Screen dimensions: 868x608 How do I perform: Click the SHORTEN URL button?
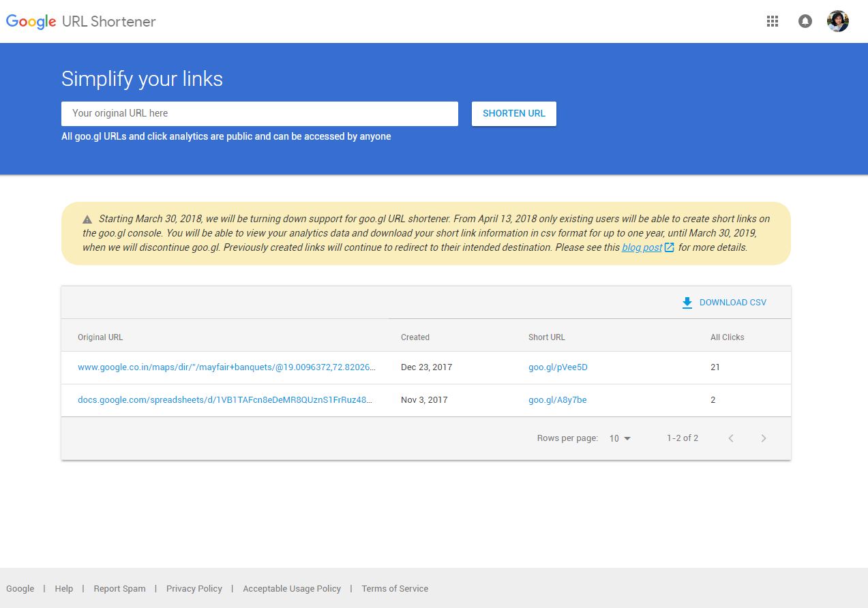point(514,114)
